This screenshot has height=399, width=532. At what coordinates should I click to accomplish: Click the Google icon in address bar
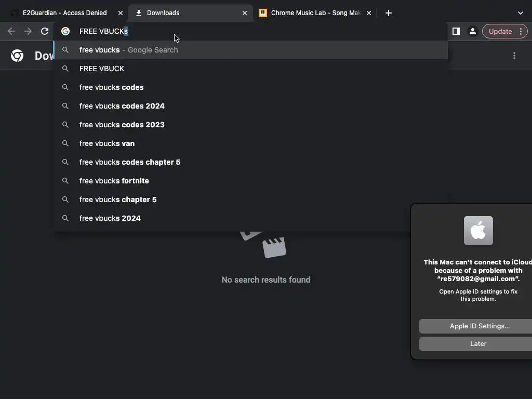tap(65, 31)
